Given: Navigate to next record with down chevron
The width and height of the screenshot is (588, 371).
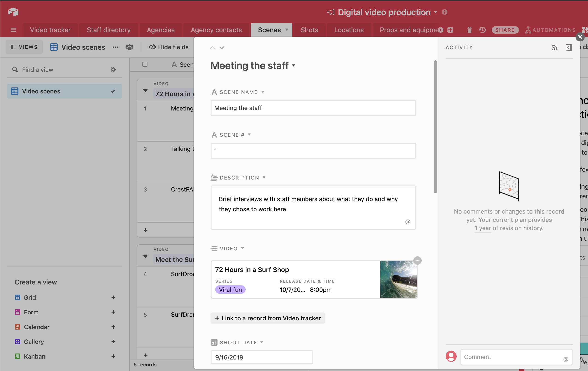Looking at the screenshot, I should click(x=221, y=48).
